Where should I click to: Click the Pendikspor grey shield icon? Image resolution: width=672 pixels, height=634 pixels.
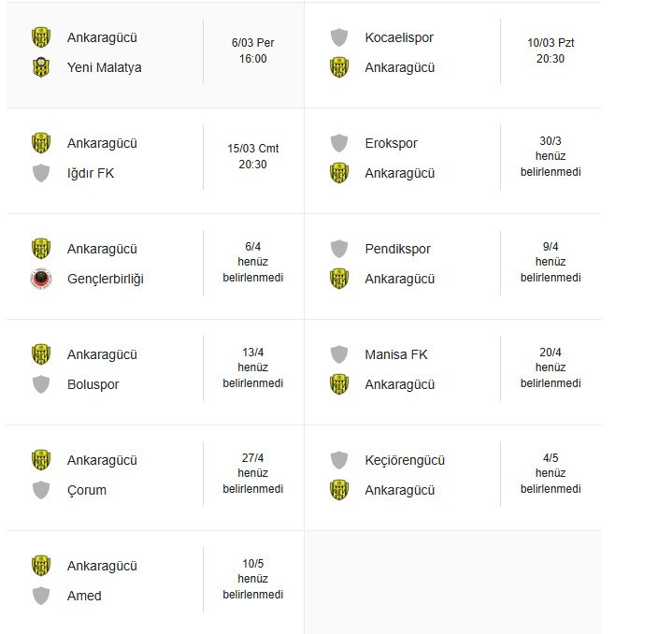(x=339, y=249)
